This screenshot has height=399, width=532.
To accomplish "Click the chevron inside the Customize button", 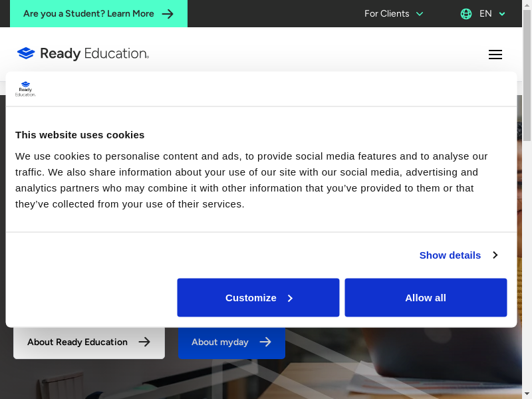I will pyautogui.click(x=290, y=298).
